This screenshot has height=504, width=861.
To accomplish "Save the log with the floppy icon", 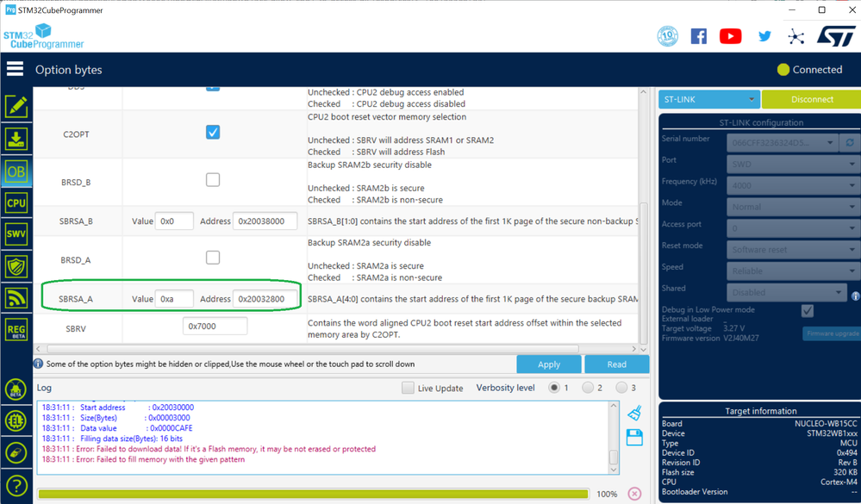I will coord(634,438).
